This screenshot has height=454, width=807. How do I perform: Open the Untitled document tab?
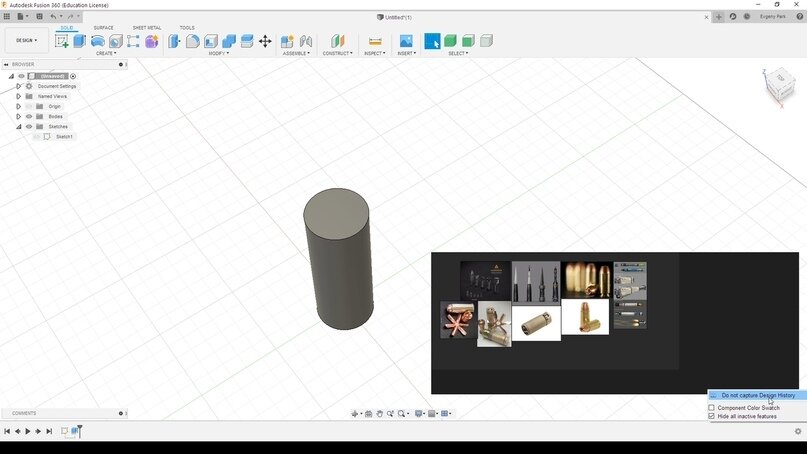[394, 17]
